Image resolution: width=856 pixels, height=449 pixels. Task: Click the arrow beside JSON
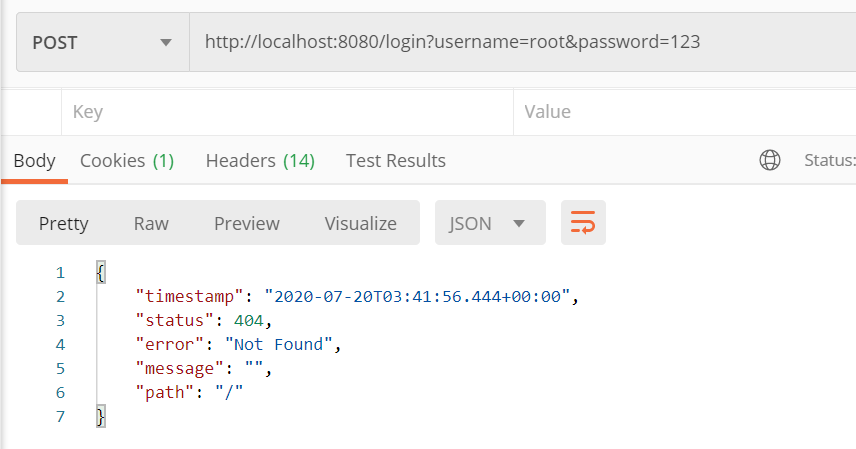point(519,223)
